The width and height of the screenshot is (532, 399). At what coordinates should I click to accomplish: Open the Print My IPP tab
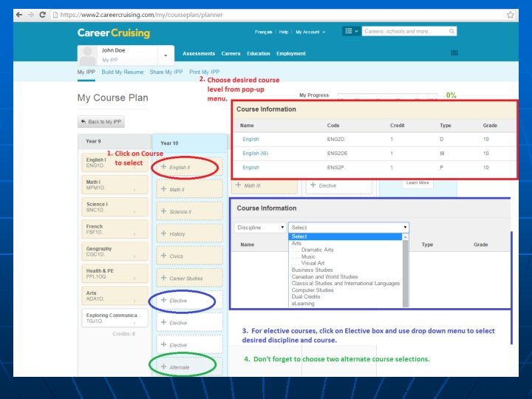(204, 72)
